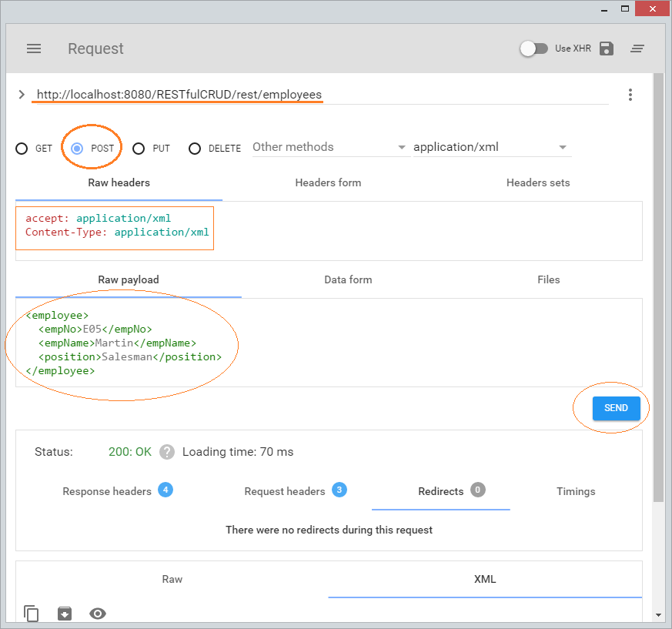Show status code help question mark
The image size is (672, 629).
167,452
